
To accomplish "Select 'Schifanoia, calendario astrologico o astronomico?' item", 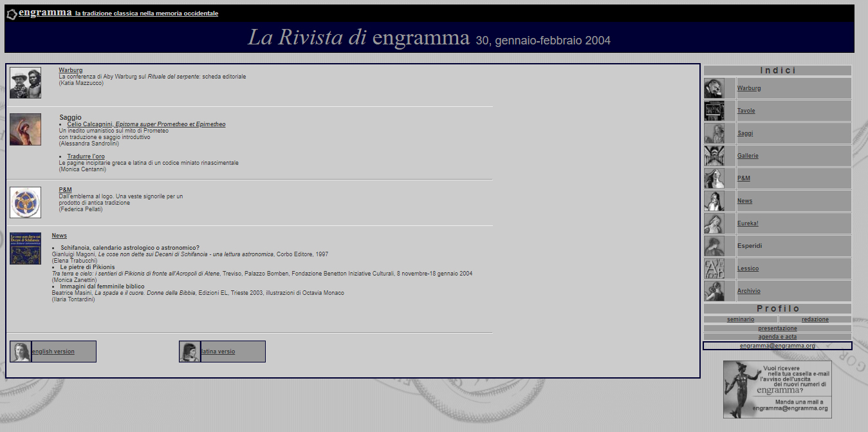I will pyautogui.click(x=130, y=248).
